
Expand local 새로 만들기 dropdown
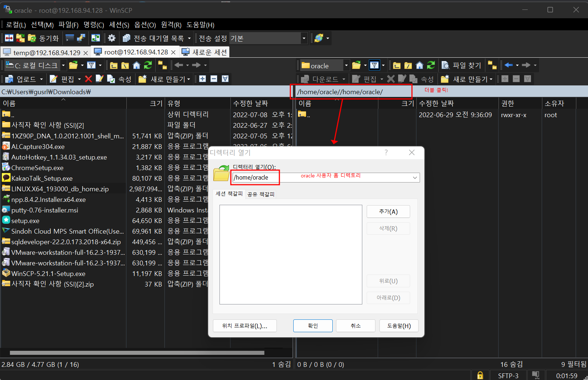click(x=189, y=79)
